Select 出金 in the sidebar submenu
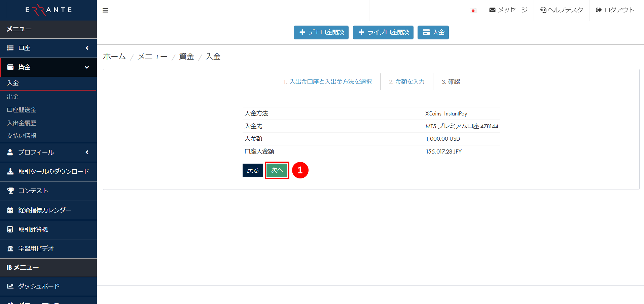This screenshot has height=304, width=644. click(13, 97)
